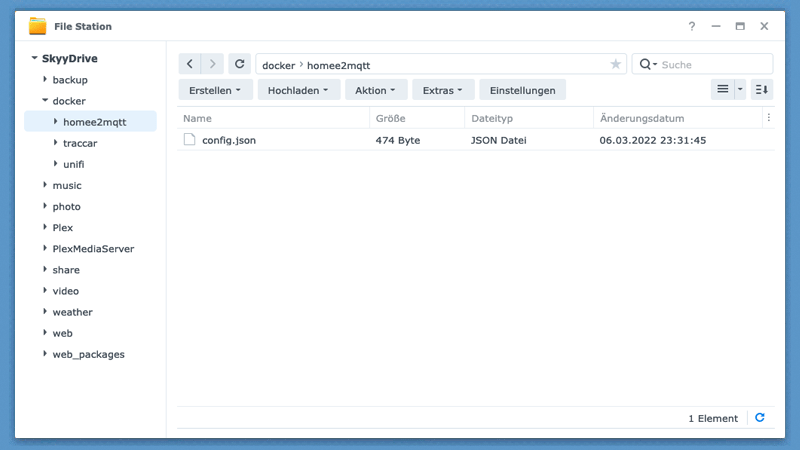The image size is (800, 450).
Task: Add current path to favorites star
Action: (615, 65)
